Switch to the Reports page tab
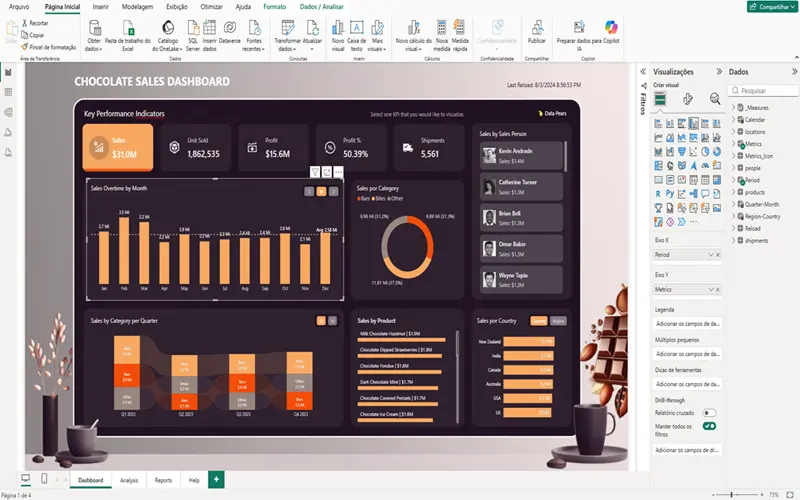 [163, 480]
